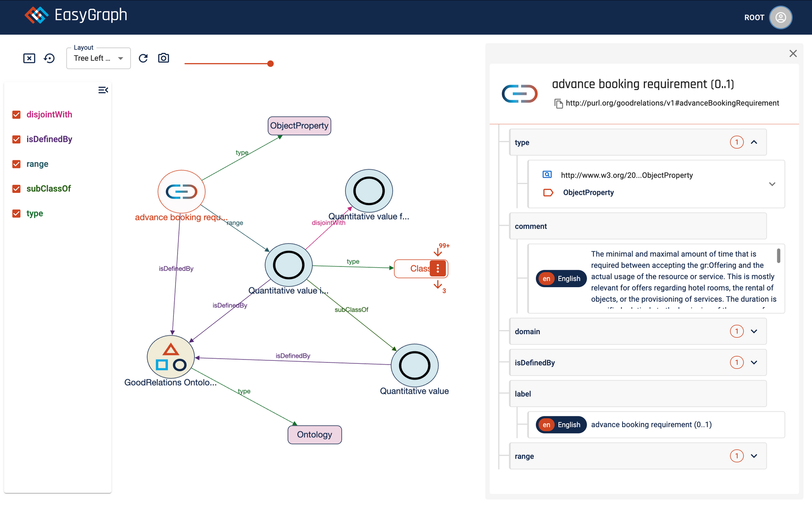Collapse the type section in the details panel
This screenshot has width=812, height=508.
pos(754,143)
